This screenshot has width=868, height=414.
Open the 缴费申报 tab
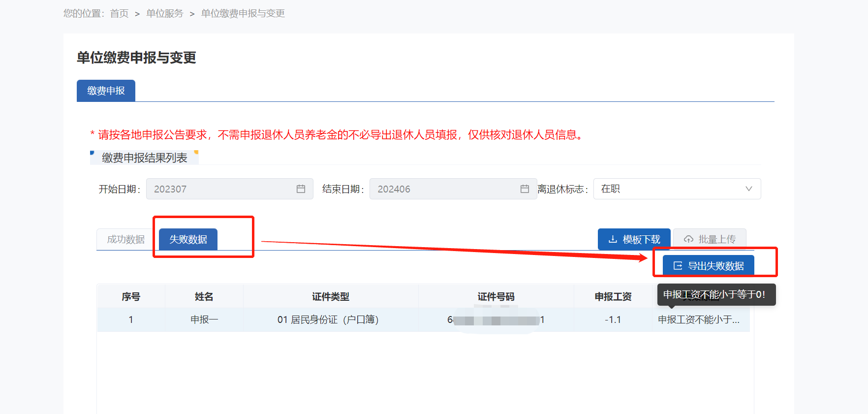click(x=106, y=91)
